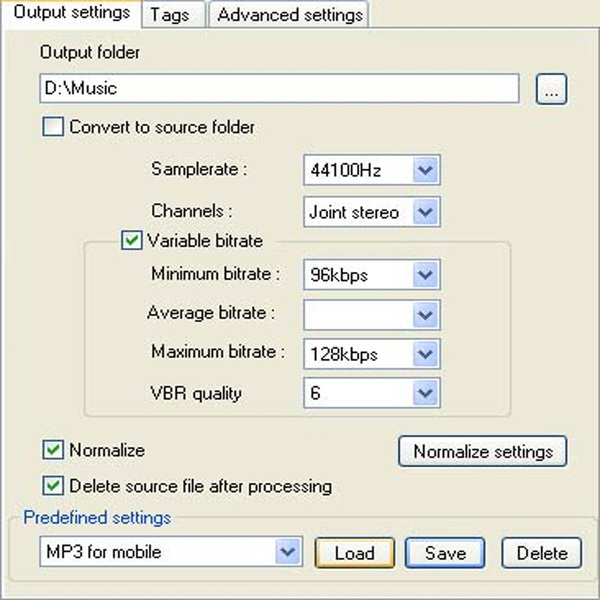The height and width of the screenshot is (600, 600).
Task: Click the Output folder label
Action: [90, 52]
